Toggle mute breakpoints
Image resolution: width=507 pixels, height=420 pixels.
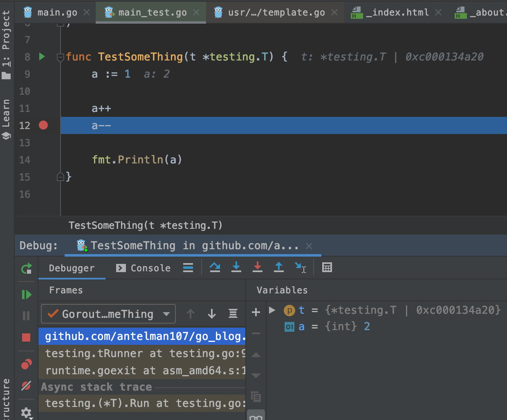[26, 385]
